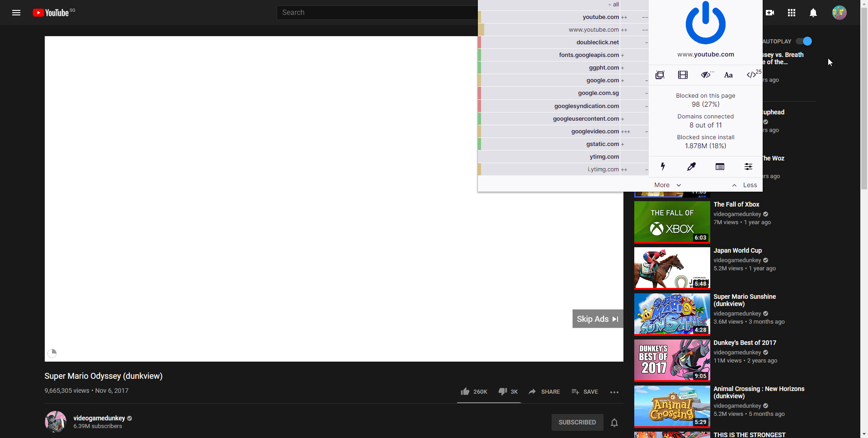Open the element picker eyedropper icon

coord(691,166)
